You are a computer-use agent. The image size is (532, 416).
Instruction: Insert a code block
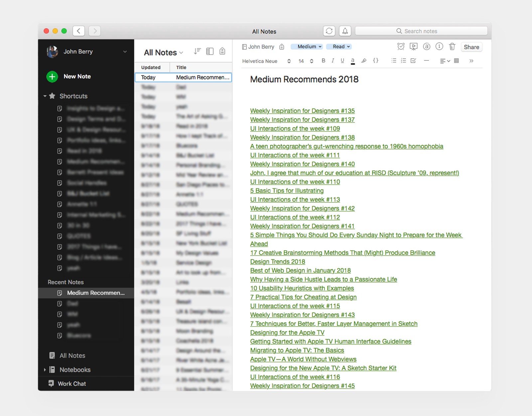(376, 61)
